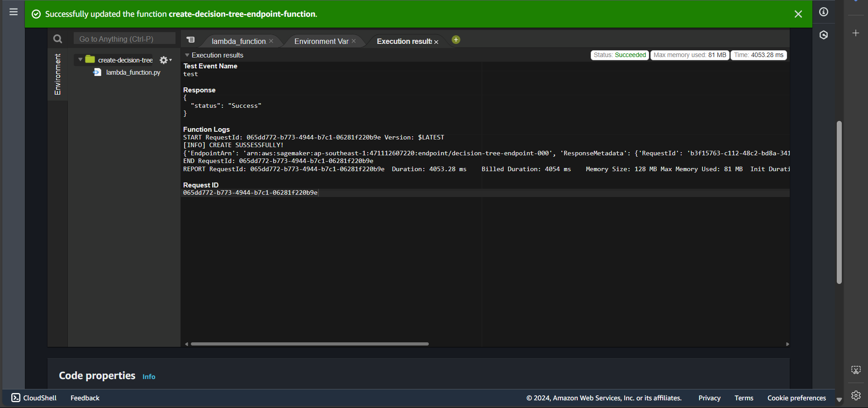This screenshot has width=868, height=408.
Task: Click the Feedback button in footer
Action: (x=85, y=398)
